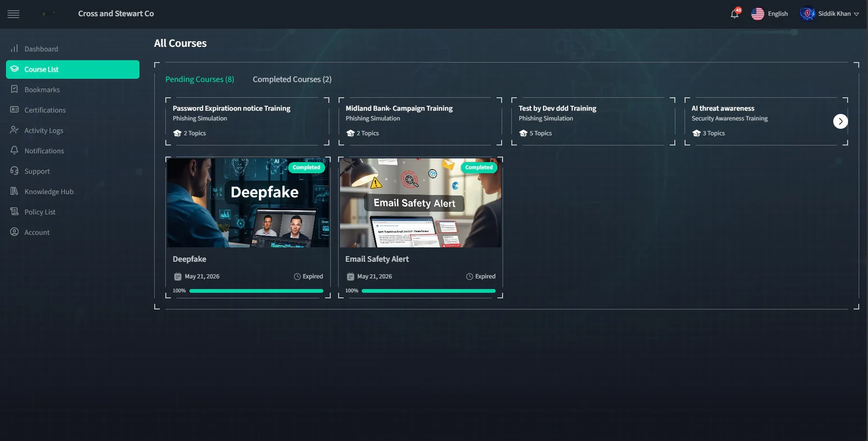This screenshot has width=868, height=441.
Task: Open the Deepfake course thumbnail
Action: (248, 203)
